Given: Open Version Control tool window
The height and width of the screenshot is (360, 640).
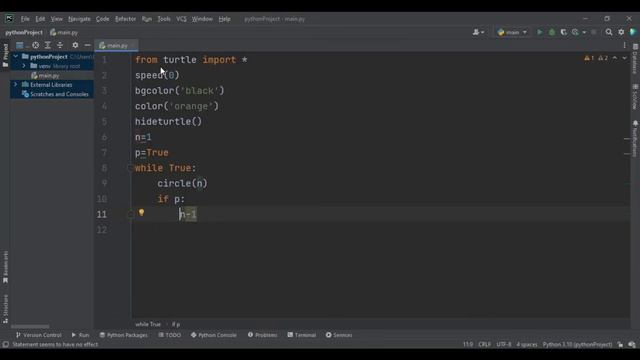Looking at the screenshot, I should [x=38, y=335].
